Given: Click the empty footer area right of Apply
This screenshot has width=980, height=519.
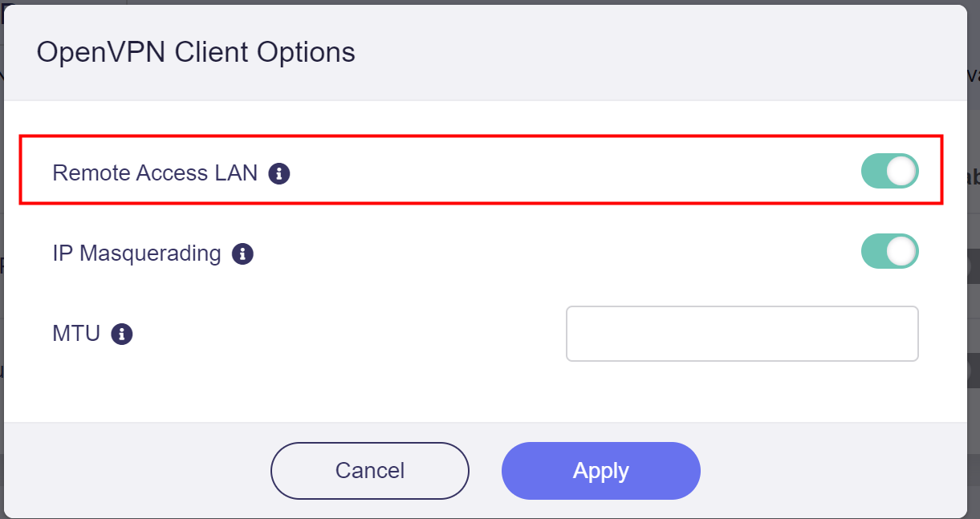Looking at the screenshot, I should tap(833, 470).
